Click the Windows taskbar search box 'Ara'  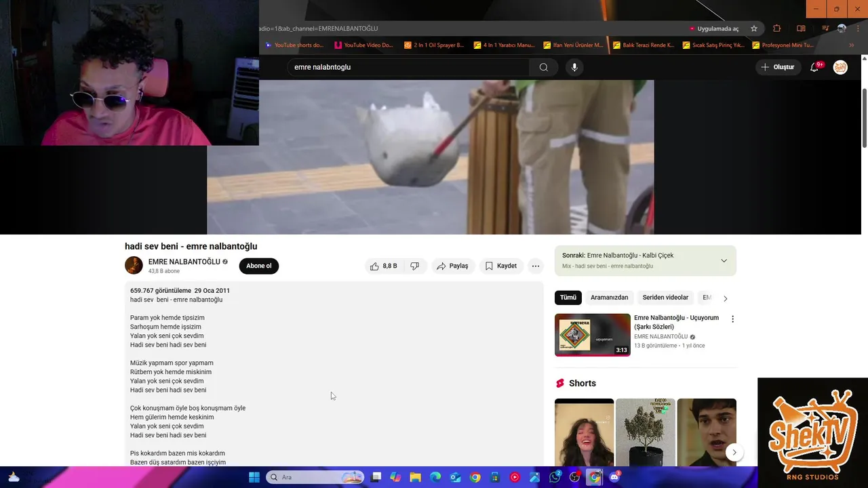[315, 477]
